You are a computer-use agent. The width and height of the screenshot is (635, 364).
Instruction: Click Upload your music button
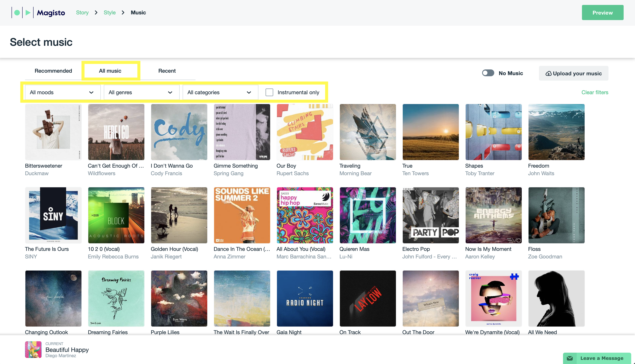tap(573, 73)
